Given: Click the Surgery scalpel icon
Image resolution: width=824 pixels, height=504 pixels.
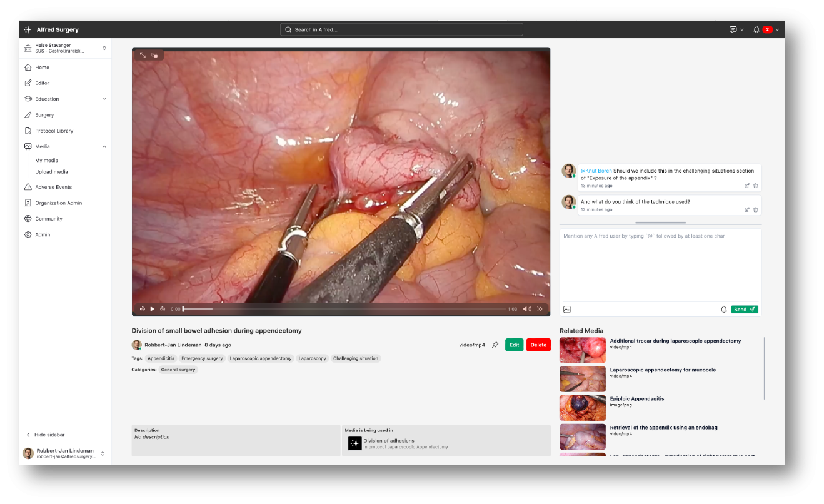Looking at the screenshot, I should coord(28,115).
